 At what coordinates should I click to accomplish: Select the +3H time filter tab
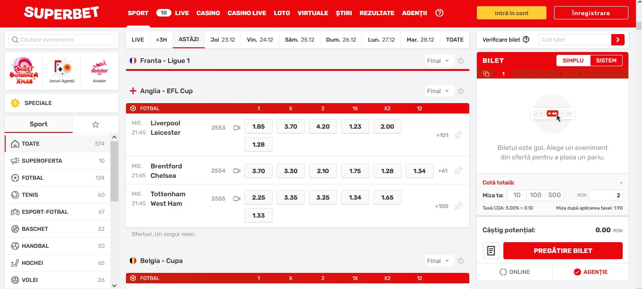coord(161,40)
